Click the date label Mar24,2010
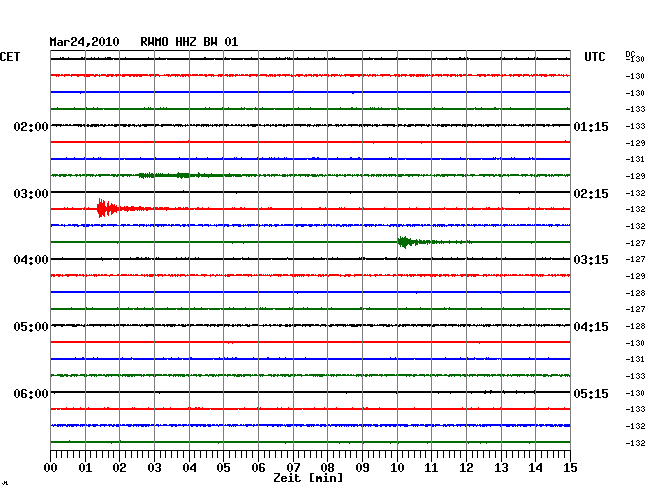 pos(85,42)
